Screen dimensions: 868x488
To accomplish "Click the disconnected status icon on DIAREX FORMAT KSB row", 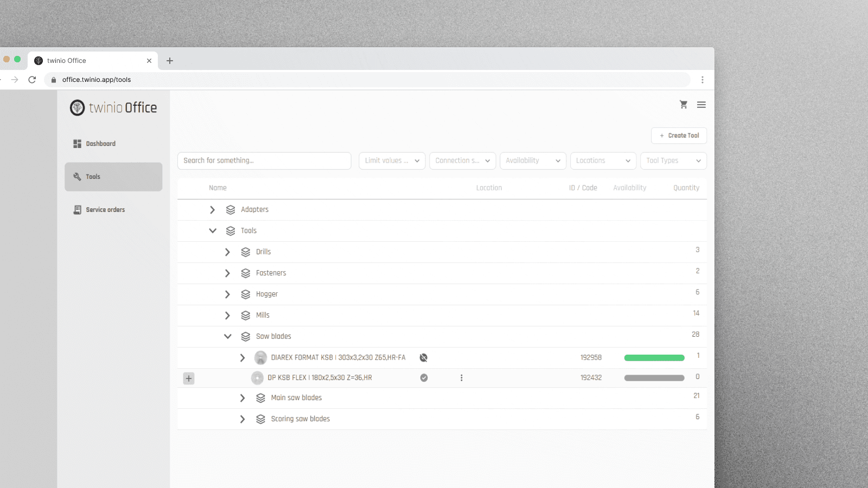I will click(x=423, y=357).
